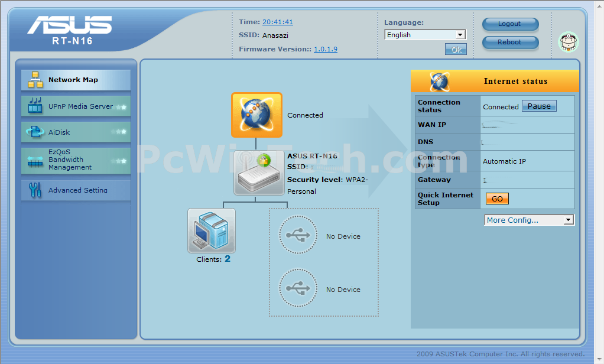
Task: Click the Connection status row label
Action: pyautogui.click(x=439, y=106)
